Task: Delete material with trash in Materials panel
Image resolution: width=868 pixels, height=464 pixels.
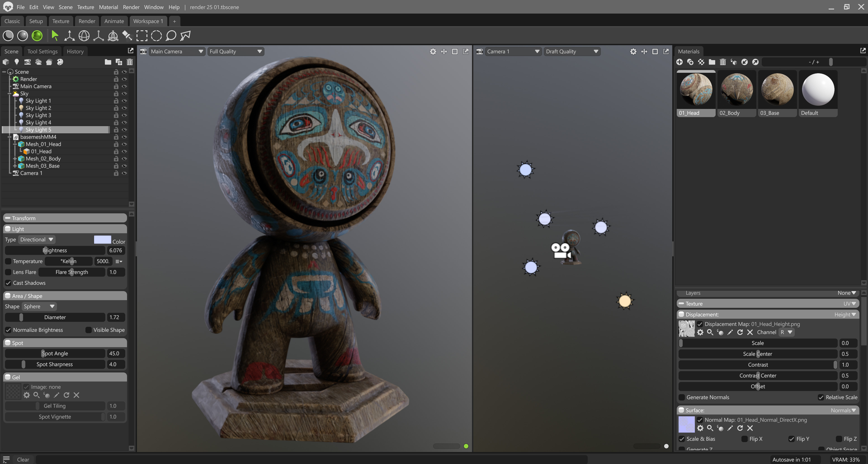Action: [723, 62]
